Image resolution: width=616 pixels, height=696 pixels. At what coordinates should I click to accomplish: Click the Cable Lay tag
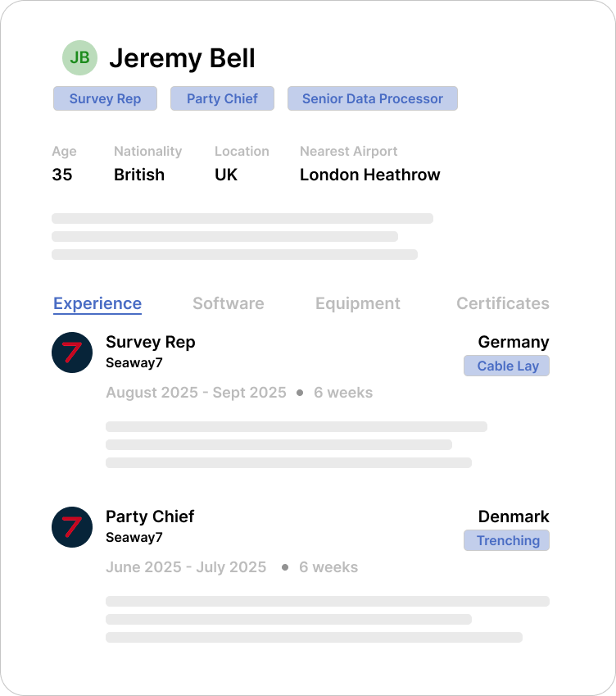tap(507, 366)
